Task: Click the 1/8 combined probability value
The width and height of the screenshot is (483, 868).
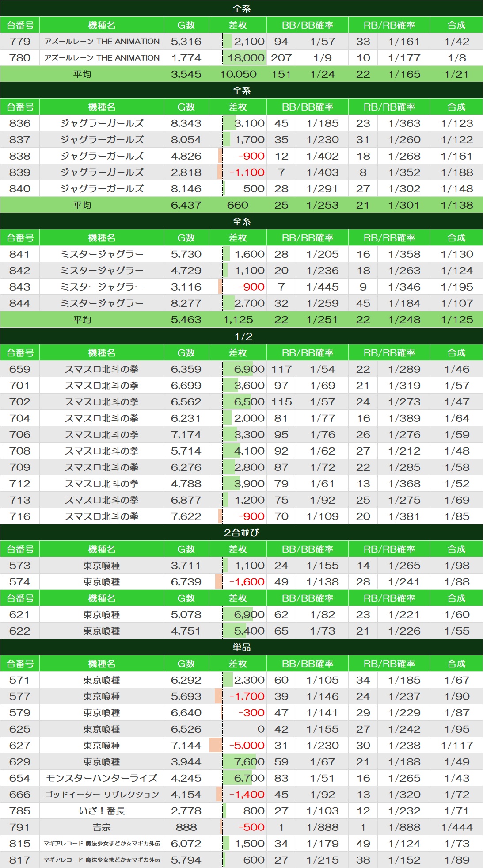Action: [457, 58]
